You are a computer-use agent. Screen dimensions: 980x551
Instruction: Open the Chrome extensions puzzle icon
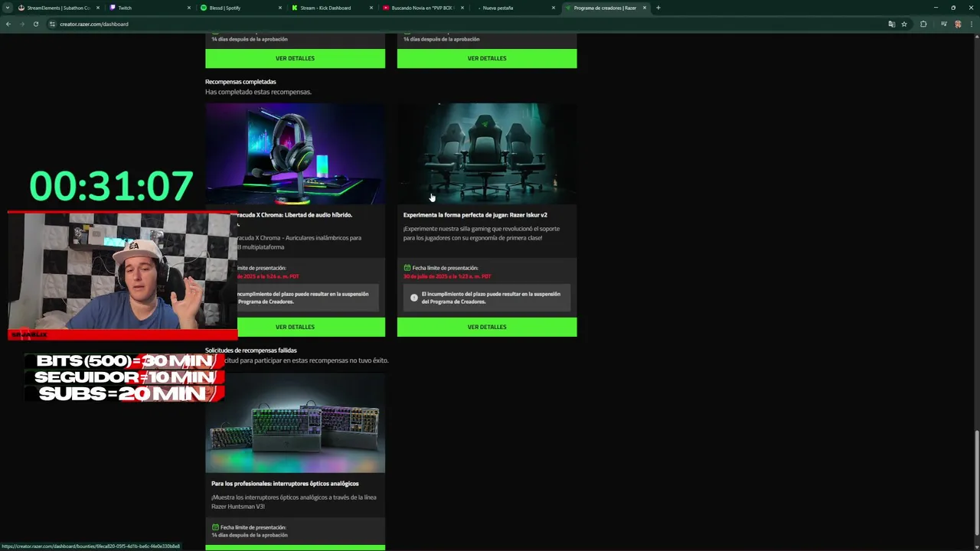[923, 24]
